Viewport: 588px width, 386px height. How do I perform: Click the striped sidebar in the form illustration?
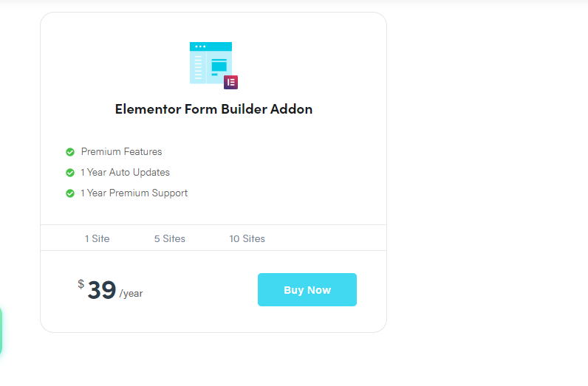click(x=198, y=67)
